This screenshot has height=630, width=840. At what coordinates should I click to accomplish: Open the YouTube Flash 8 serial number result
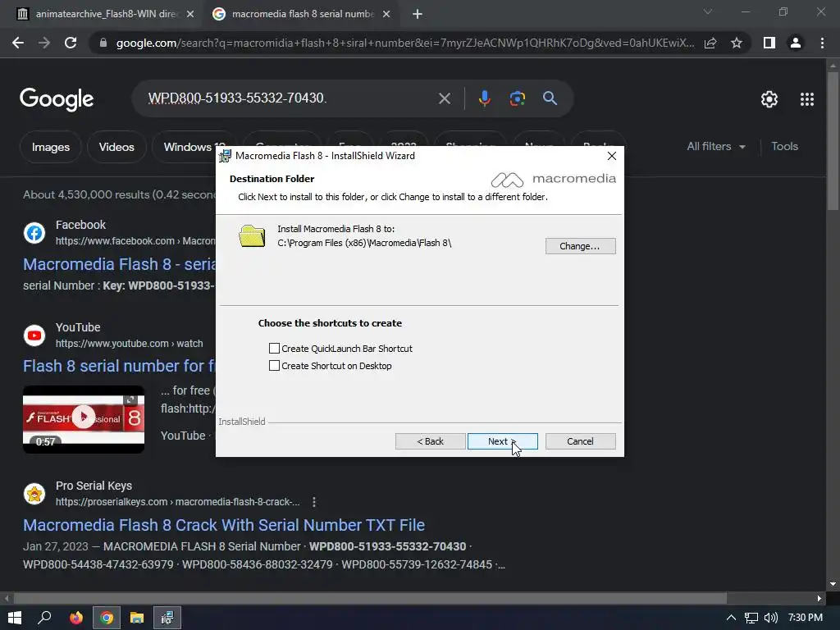point(119,366)
